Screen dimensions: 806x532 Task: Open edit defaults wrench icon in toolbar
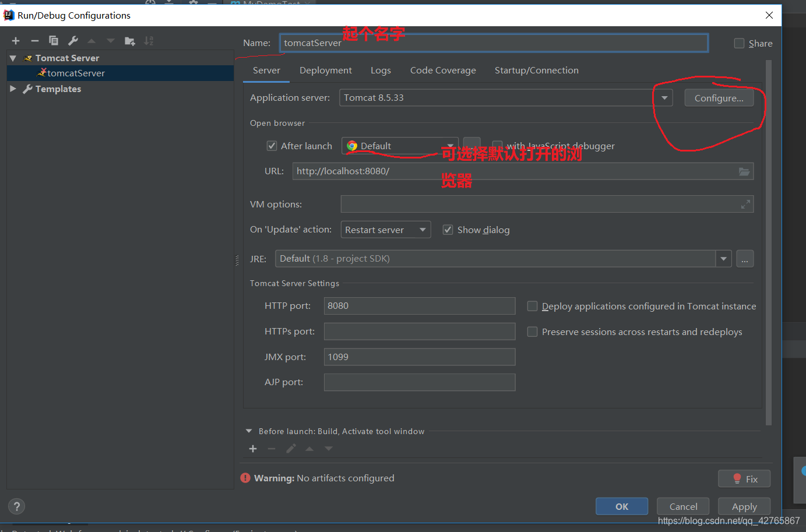[x=73, y=41]
